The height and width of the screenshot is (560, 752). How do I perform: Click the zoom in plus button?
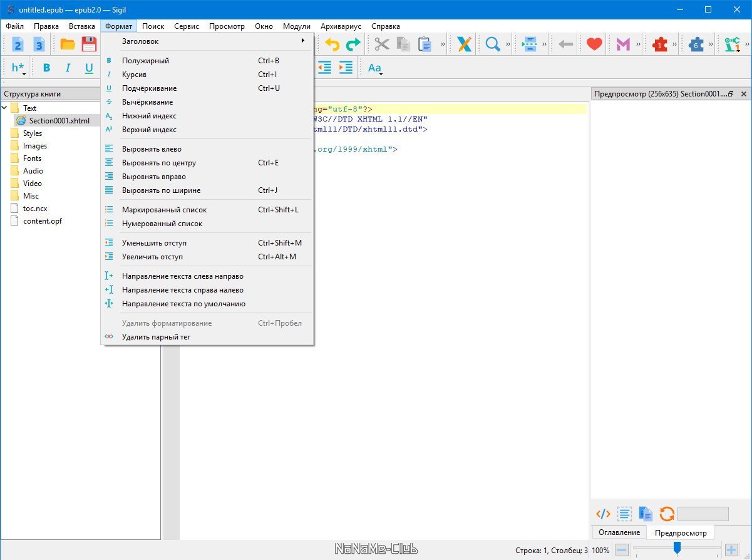[731, 550]
